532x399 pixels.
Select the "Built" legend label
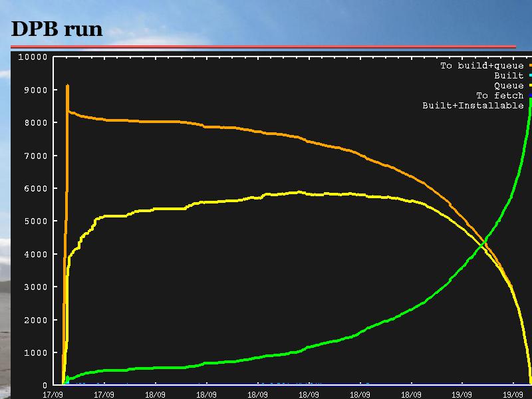click(509, 76)
